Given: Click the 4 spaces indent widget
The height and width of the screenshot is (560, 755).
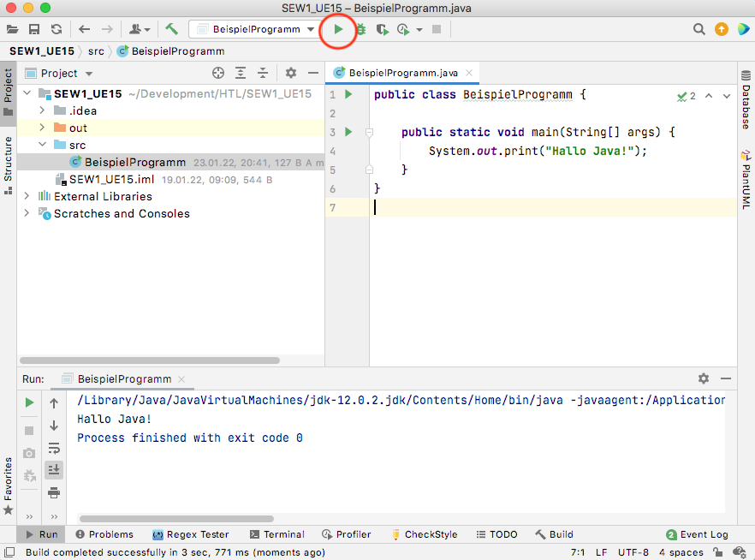Looking at the screenshot, I should click(x=681, y=552).
